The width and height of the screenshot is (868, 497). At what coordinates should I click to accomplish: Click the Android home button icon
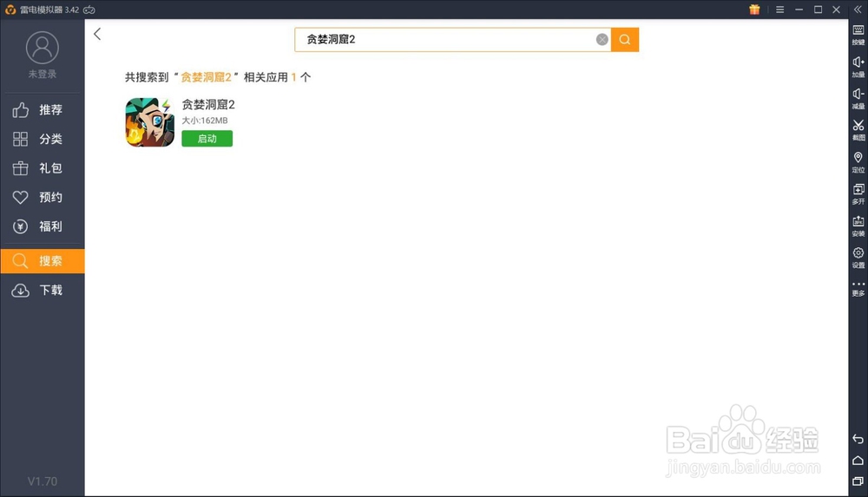858,461
